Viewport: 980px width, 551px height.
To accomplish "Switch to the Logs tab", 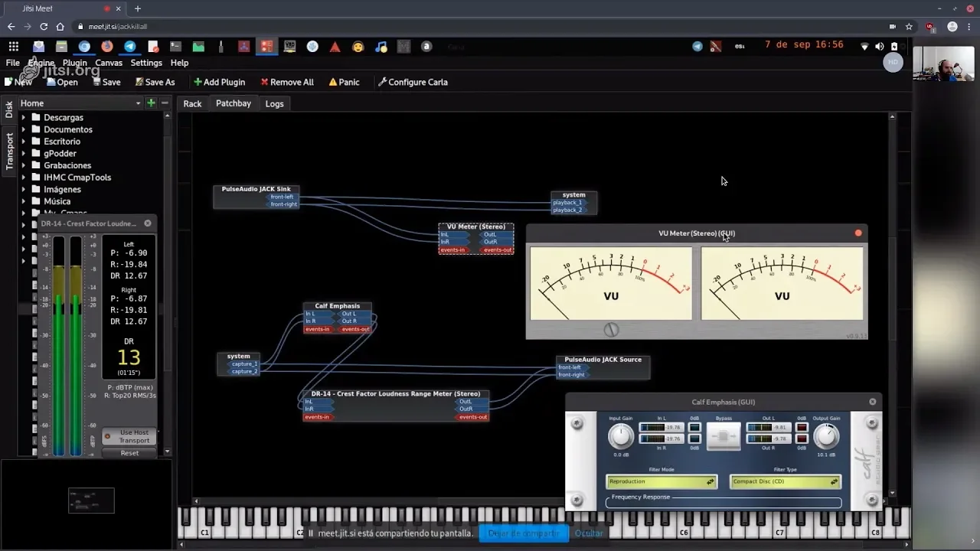I will coord(274,103).
